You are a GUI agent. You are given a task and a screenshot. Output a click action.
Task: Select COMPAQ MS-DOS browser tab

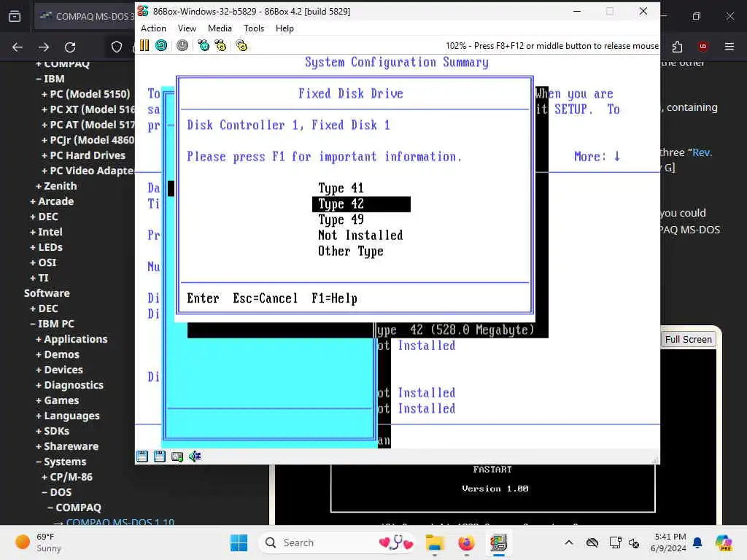coord(86,16)
